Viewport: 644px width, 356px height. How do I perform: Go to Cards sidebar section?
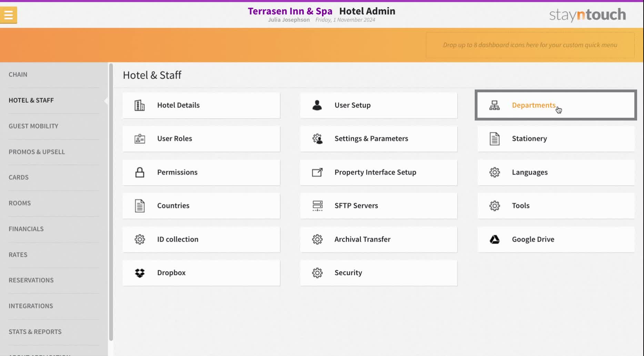click(x=19, y=178)
